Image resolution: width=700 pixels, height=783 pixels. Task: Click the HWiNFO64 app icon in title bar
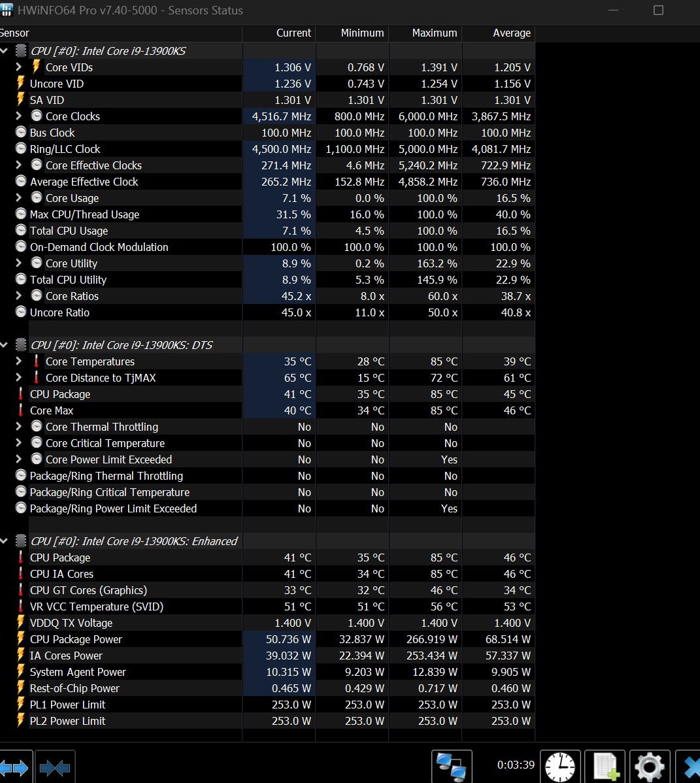tap(6, 10)
